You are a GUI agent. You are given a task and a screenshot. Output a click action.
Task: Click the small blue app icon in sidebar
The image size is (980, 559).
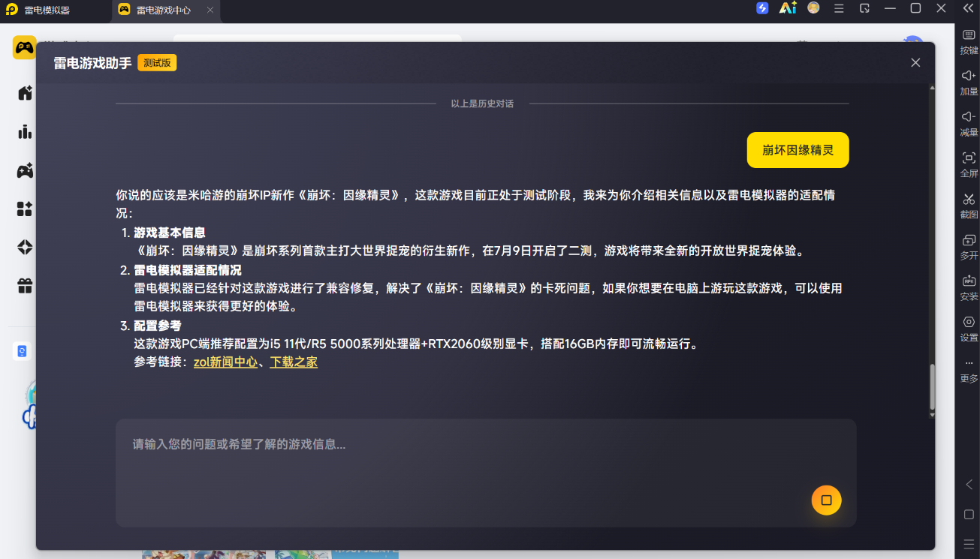tap(22, 351)
